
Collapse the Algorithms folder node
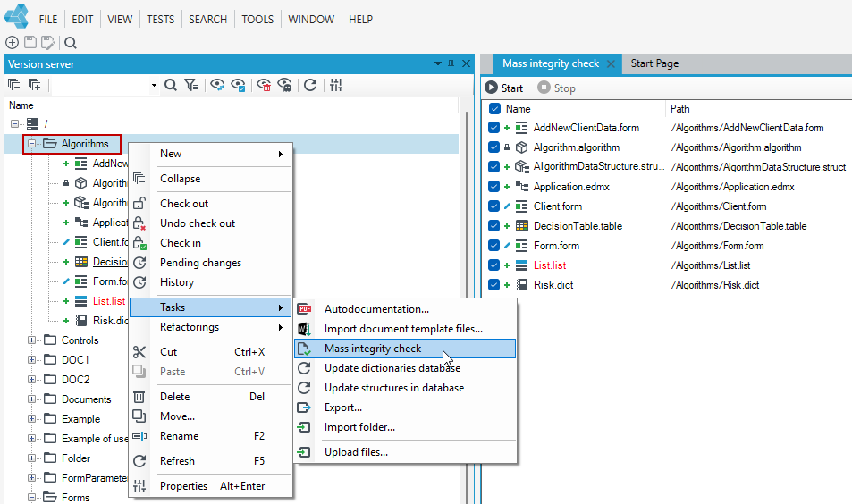coord(31,143)
